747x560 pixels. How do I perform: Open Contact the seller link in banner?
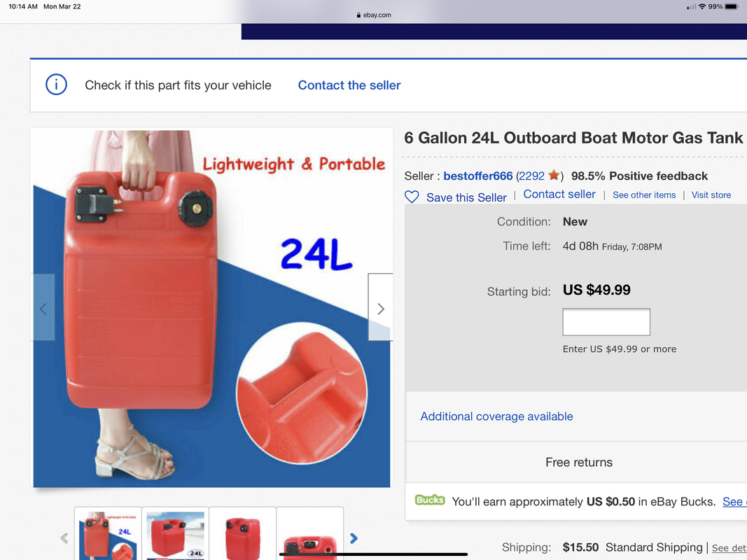349,85
